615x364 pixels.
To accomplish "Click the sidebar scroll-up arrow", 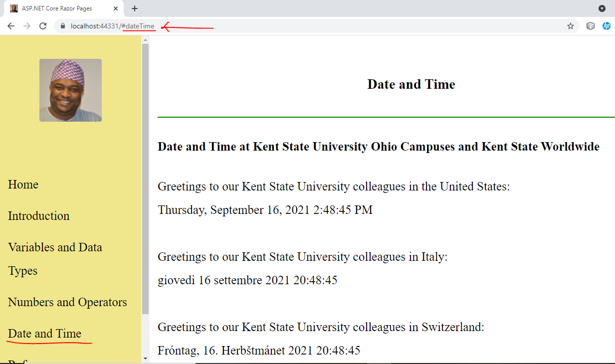I will [x=145, y=39].
